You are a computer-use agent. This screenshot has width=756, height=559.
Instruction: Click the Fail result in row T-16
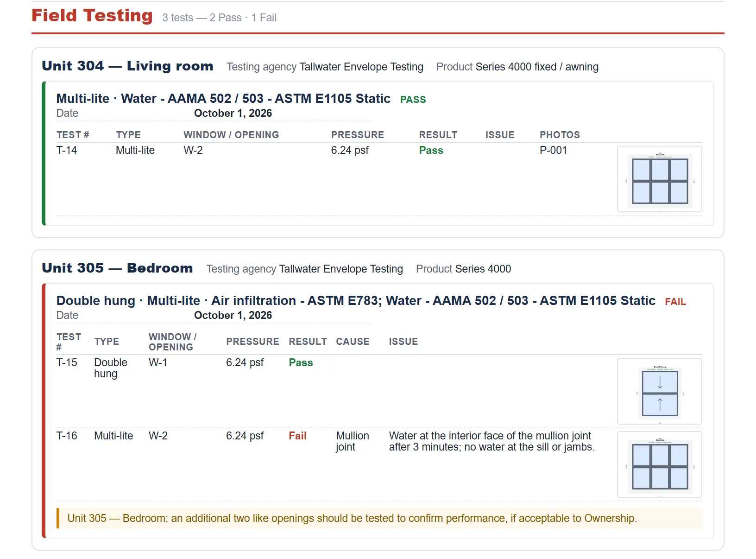click(x=297, y=436)
